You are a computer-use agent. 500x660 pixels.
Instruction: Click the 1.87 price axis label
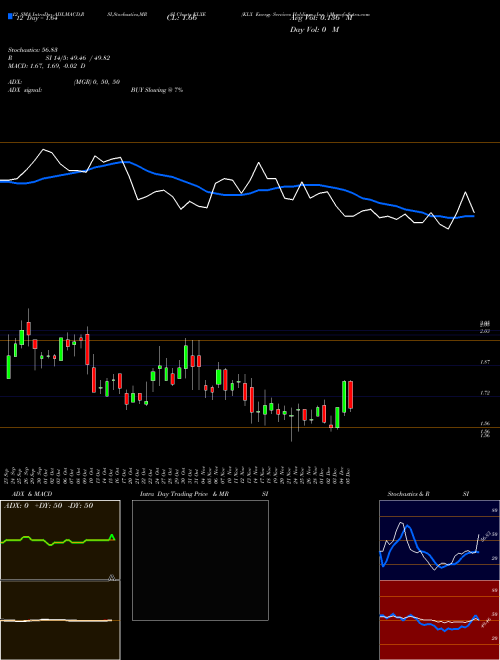(485, 362)
